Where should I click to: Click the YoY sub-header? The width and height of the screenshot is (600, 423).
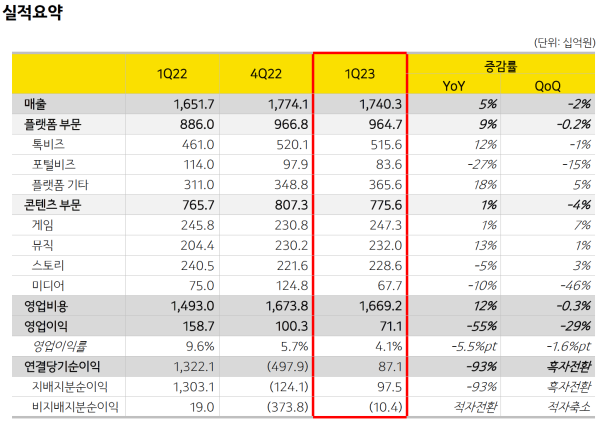point(454,86)
